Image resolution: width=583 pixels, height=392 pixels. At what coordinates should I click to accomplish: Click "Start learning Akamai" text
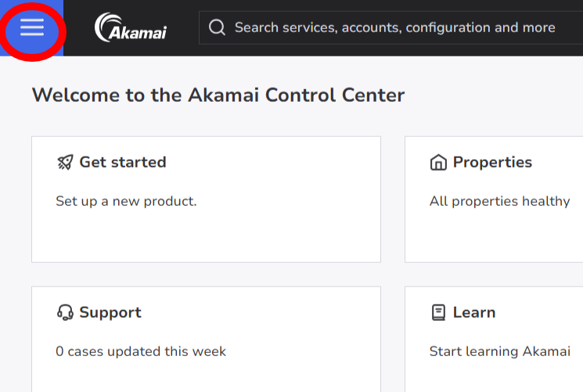tap(499, 351)
